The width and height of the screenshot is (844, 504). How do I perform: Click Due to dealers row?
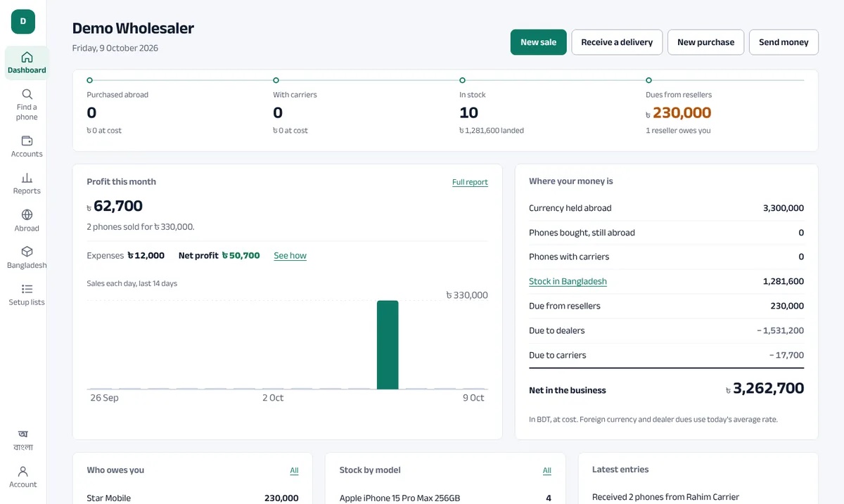666,330
